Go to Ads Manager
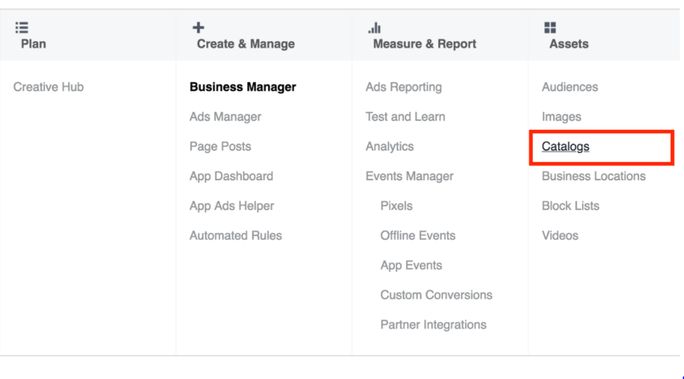The height and width of the screenshot is (379, 684). point(225,117)
